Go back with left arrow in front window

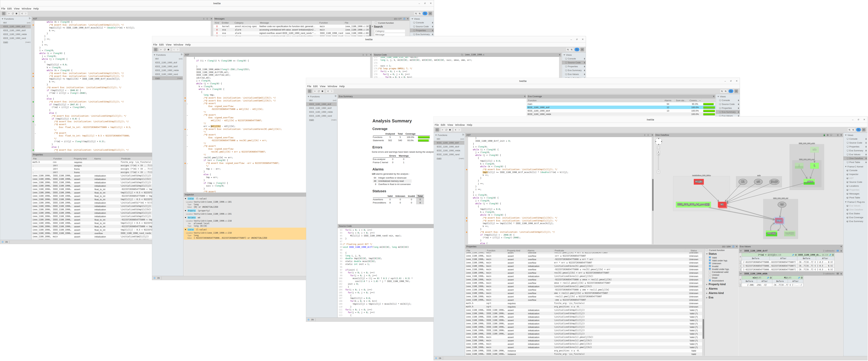pos(456,130)
